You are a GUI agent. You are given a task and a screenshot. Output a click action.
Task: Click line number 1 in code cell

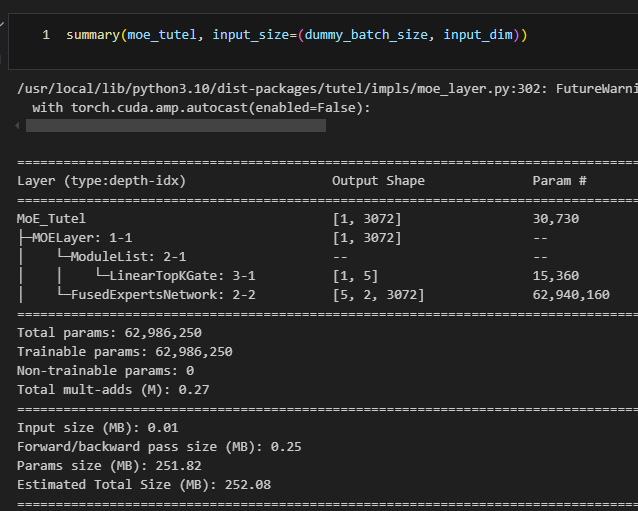pos(46,35)
